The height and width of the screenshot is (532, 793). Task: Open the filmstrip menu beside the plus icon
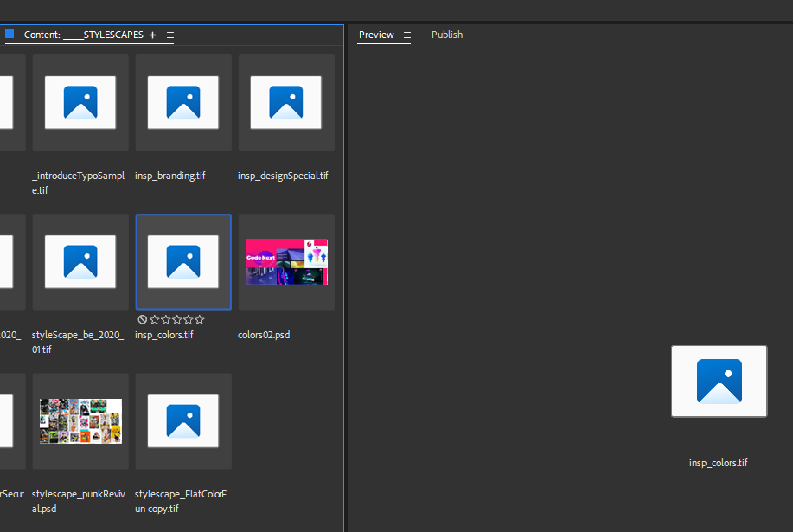tap(169, 35)
